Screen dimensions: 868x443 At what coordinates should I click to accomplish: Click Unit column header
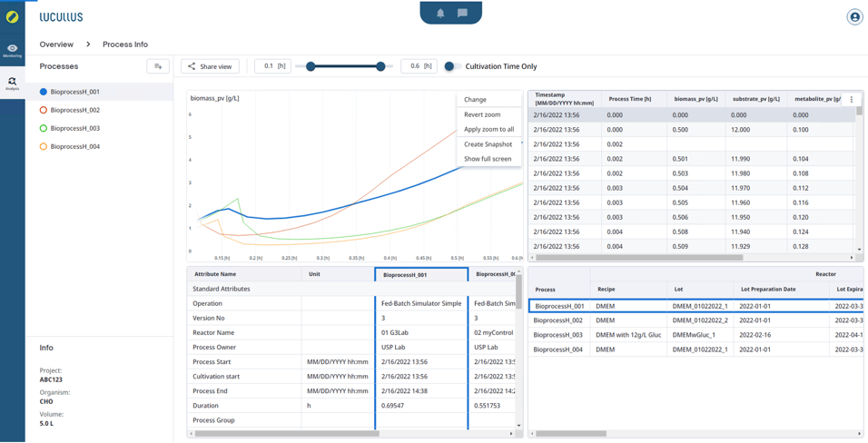click(338, 274)
